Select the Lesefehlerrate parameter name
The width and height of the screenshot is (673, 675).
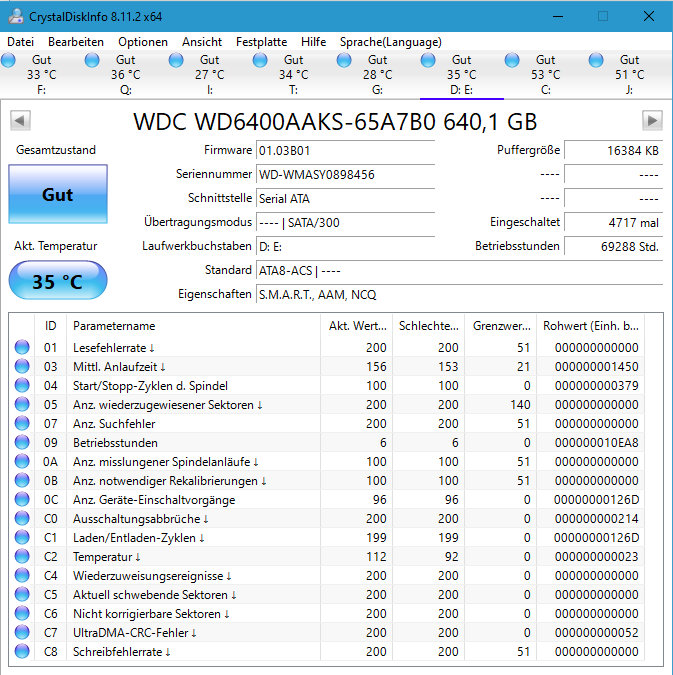[114, 347]
